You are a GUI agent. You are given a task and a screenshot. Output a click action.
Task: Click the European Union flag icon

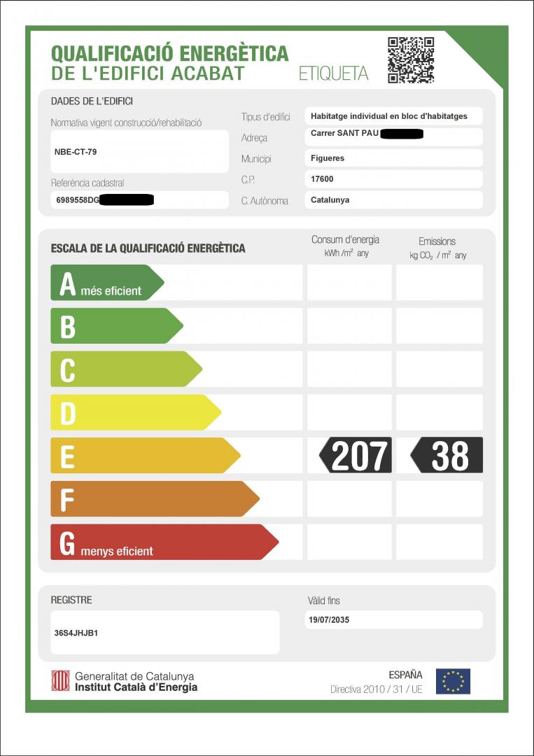point(453,681)
